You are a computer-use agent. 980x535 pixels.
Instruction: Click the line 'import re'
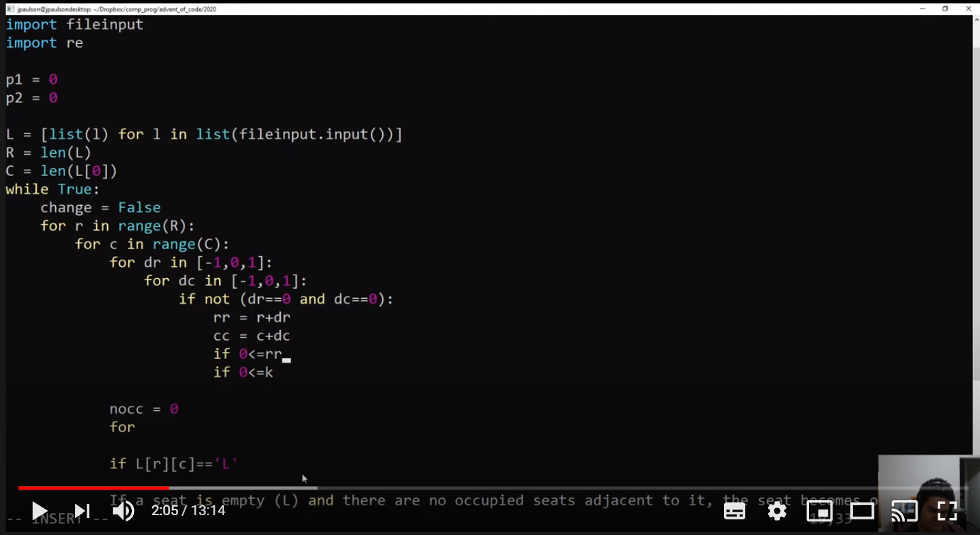click(45, 43)
